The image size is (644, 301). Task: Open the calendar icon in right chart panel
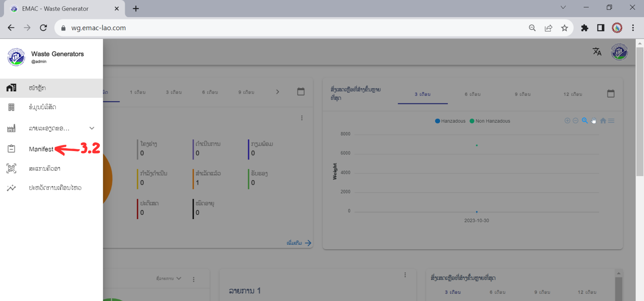[x=611, y=94]
